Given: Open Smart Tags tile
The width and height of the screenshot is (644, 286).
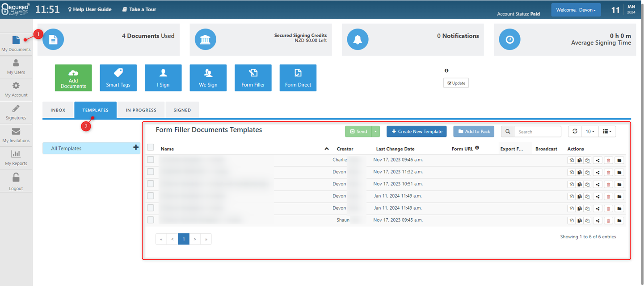Looking at the screenshot, I should 118,78.
